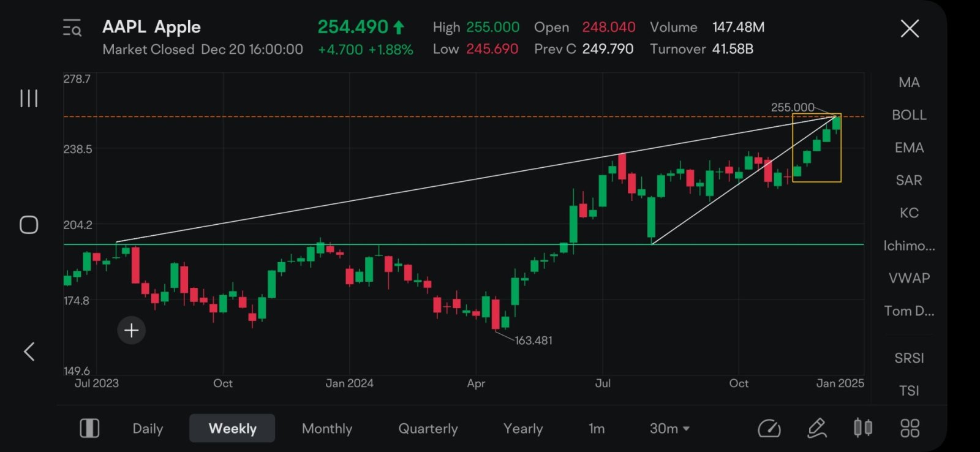The image size is (980, 452).
Task: Go back with the left chevron icon
Action: click(x=29, y=352)
